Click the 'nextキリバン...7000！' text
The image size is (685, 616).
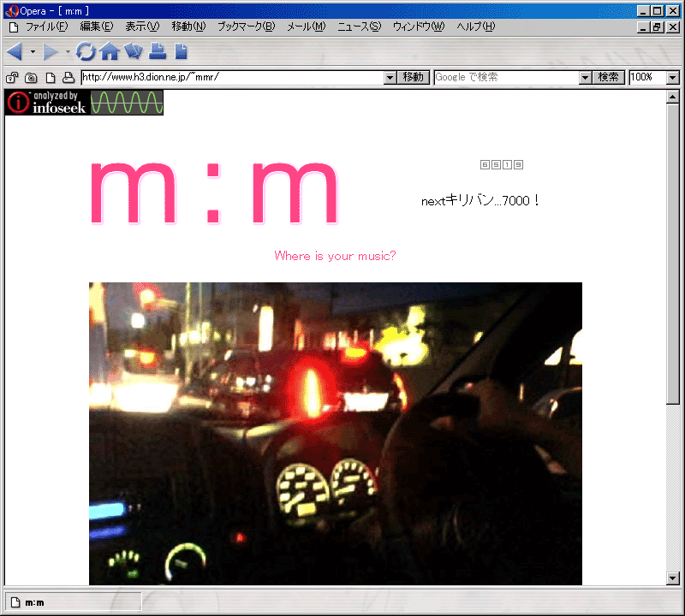tap(480, 200)
